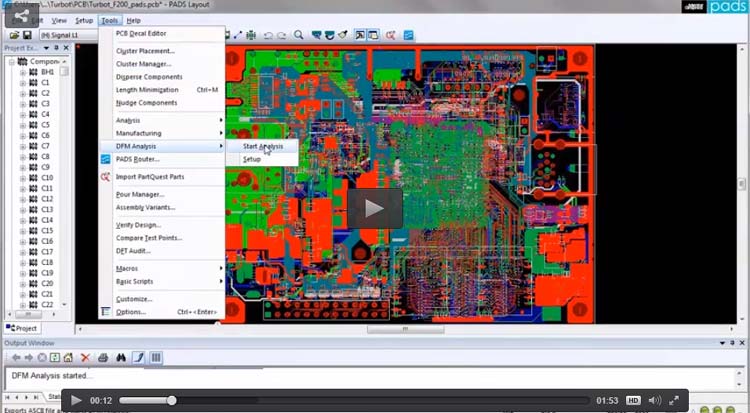The width and height of the screenshot is (750, 413).
Task: Click the HD quality badge
Action: click(x=633, y=401)
